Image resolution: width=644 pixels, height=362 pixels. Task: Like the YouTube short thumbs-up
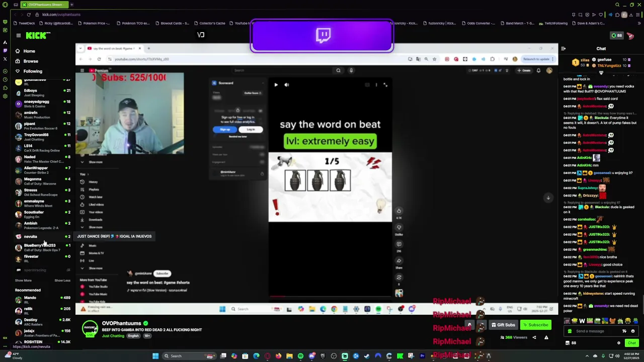(399, 211)
